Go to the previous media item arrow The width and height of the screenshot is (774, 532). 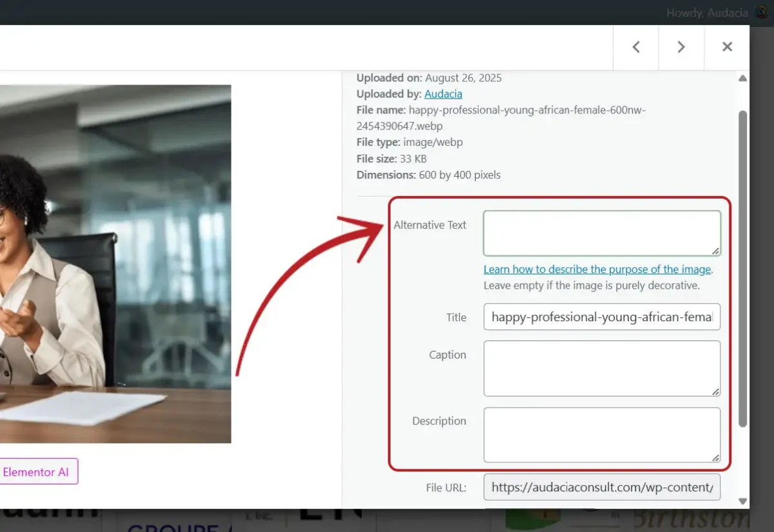click(x=636, y=47)
